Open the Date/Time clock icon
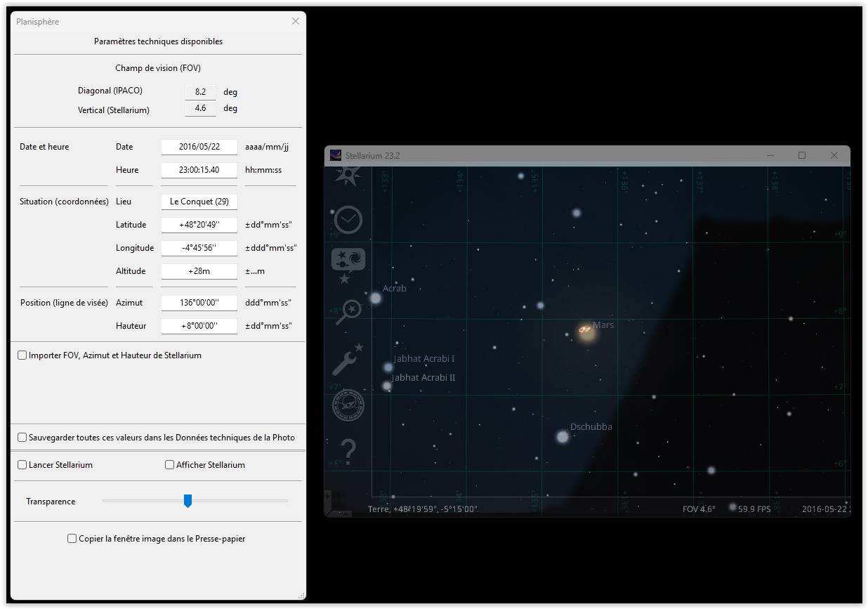The height and width of the screenshot is (609, 868). click(x=348, y=220)
